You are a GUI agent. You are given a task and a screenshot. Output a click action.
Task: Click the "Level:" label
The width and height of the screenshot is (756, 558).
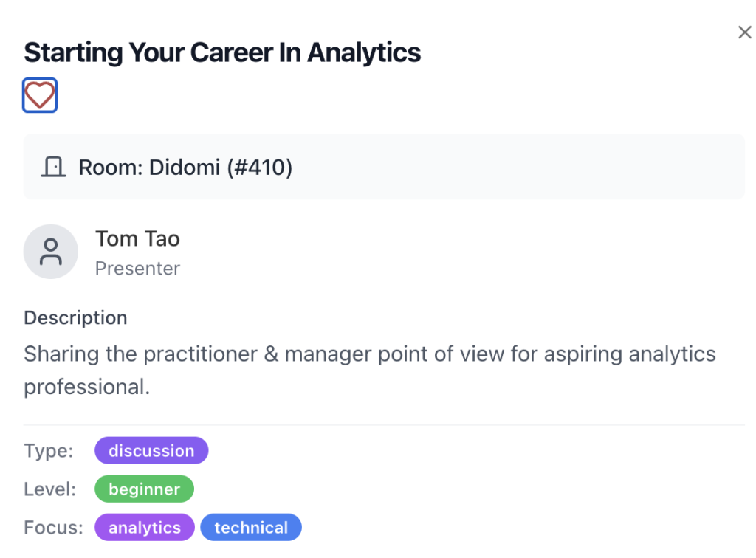point(49,489)
